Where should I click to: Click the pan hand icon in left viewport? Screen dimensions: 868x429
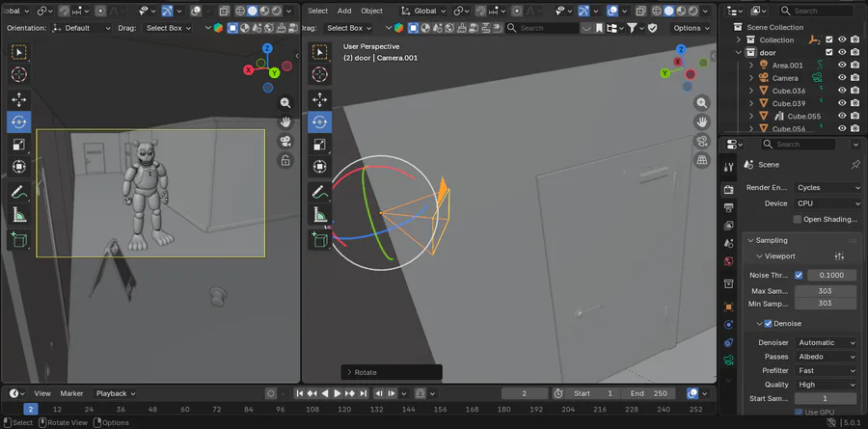pyautogui.click(x=285, y=121)
